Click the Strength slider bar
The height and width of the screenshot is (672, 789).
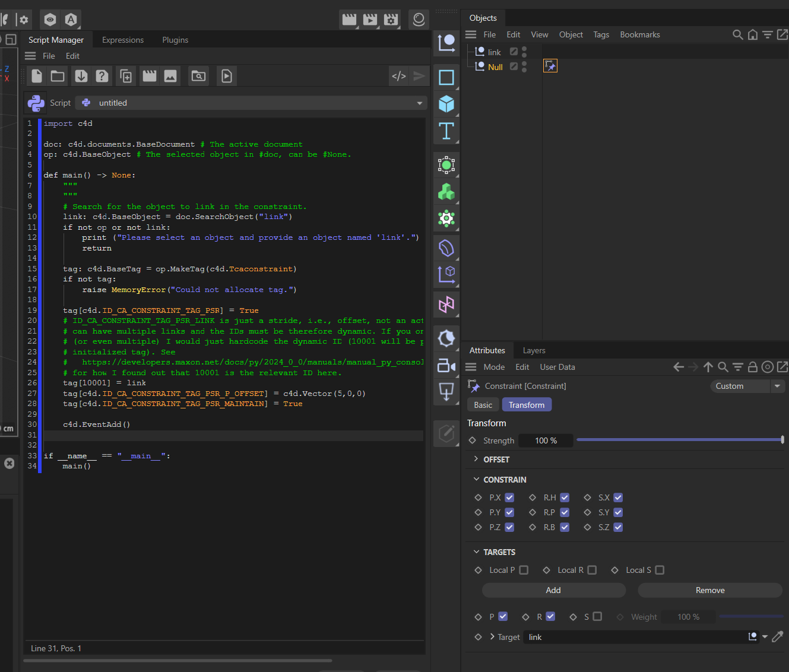[680, 440]
